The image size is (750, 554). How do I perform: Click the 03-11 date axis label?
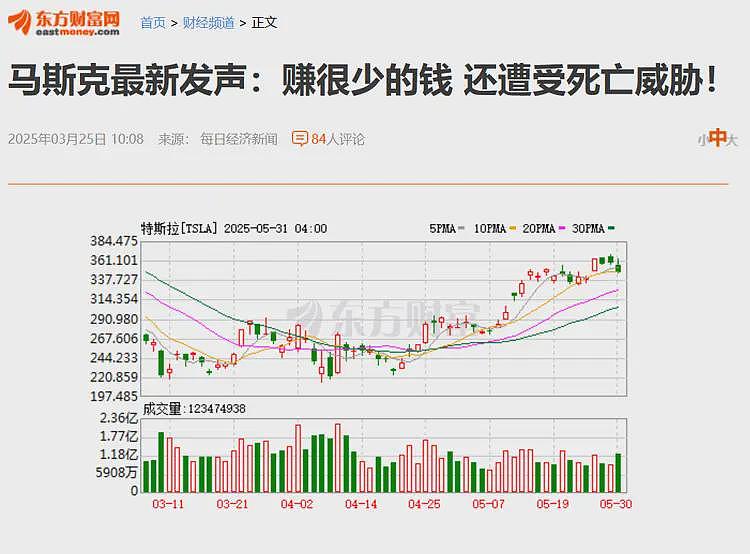[168, 504]
